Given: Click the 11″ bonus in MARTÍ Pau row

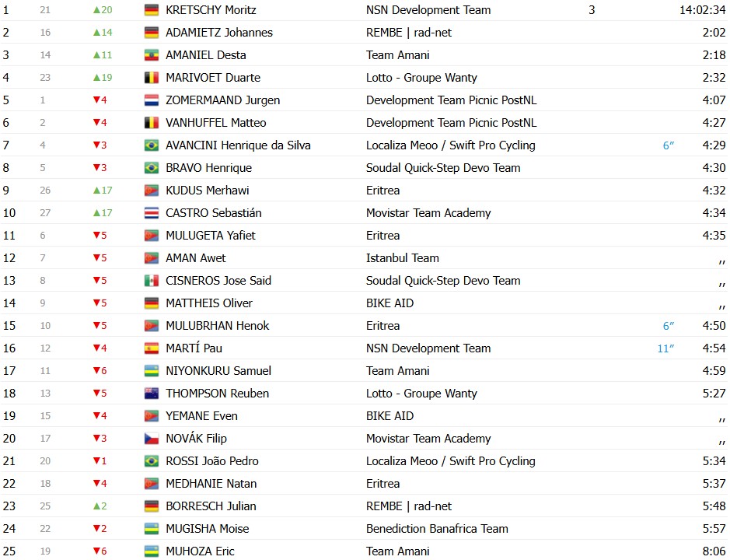Looking at the screenshot, I should [x=665, y=348].
